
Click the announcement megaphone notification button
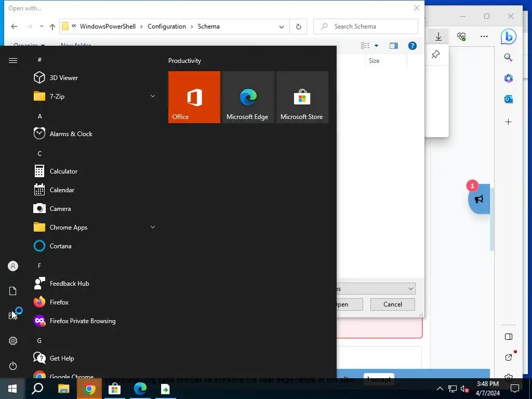[x=478, y=199]
